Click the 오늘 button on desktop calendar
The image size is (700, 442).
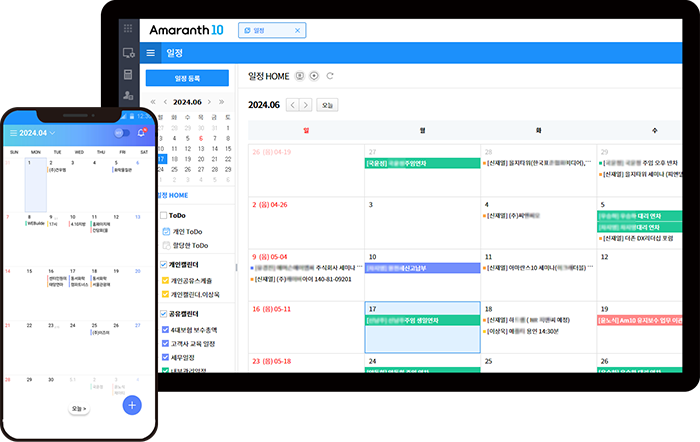click(x=327, y=105)
